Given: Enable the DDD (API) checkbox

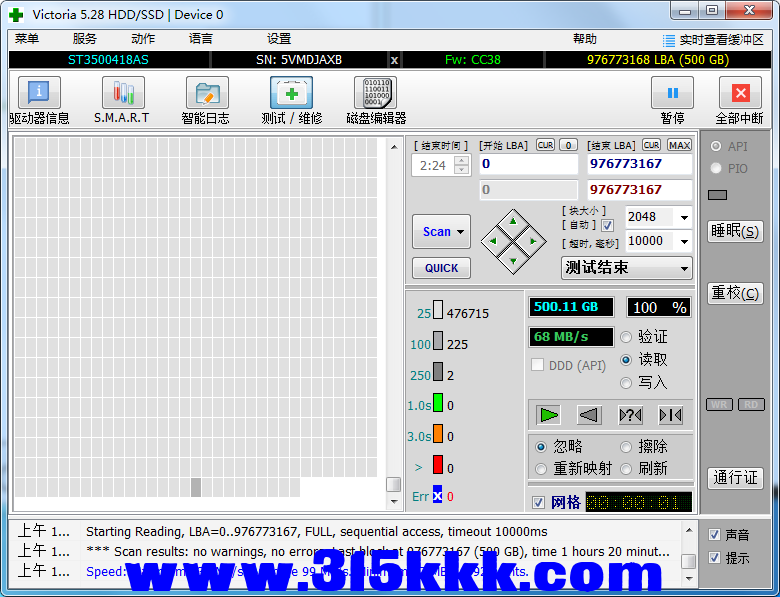Looking at the screenshot, I should [x=538, y=365].
